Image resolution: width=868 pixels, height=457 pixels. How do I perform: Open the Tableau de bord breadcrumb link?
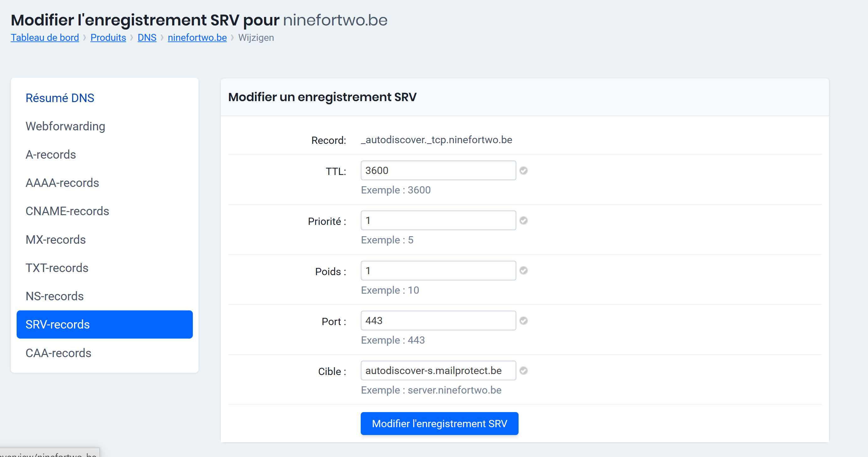tap(45, 38)
